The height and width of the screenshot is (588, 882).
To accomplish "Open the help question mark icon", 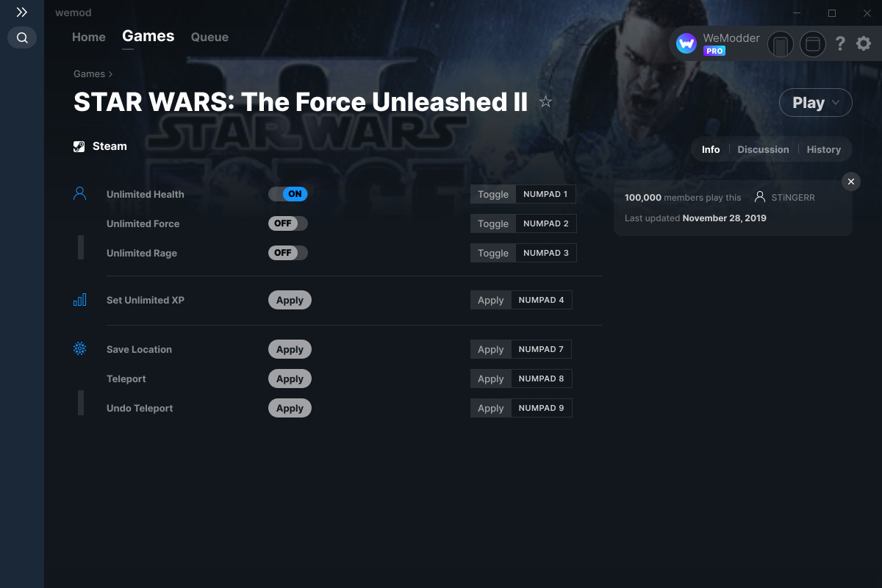I will point(840,44).
